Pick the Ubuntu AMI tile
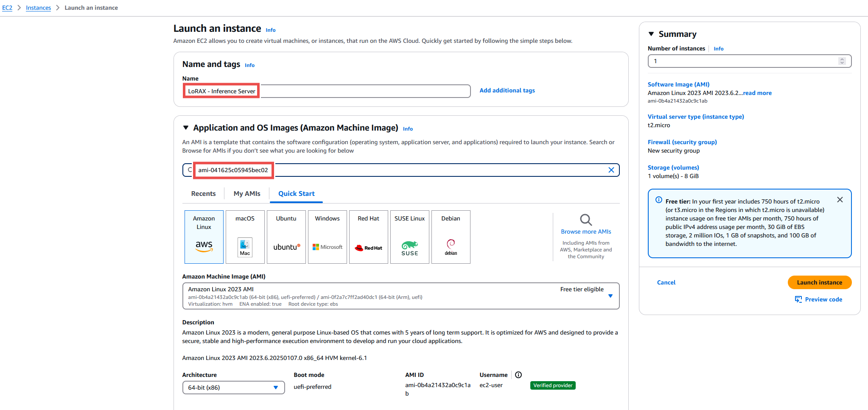 coord(286,237)
